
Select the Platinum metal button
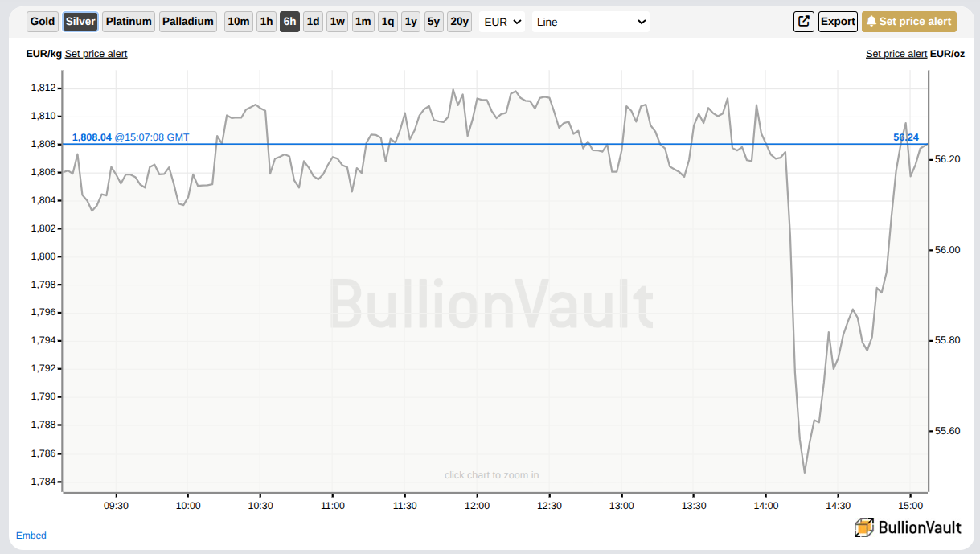(x=129, y=22)
